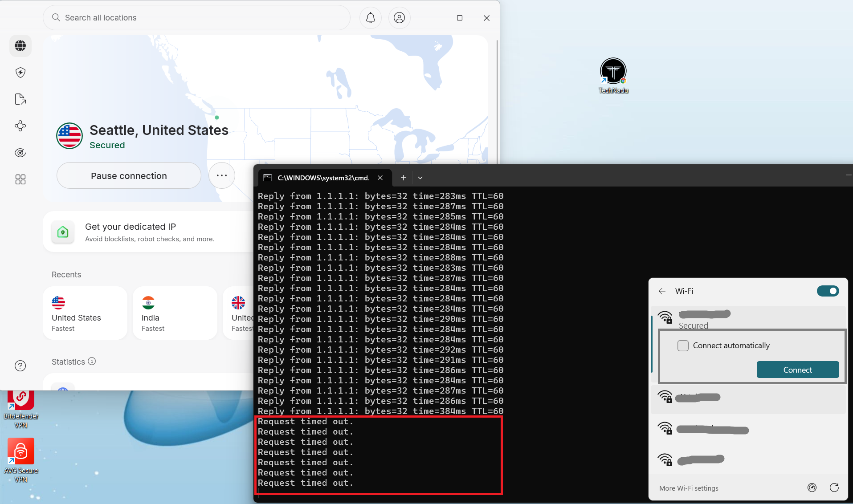The image size is (853, 504).
Task: Select United States recent card
Action: point(85,313)
